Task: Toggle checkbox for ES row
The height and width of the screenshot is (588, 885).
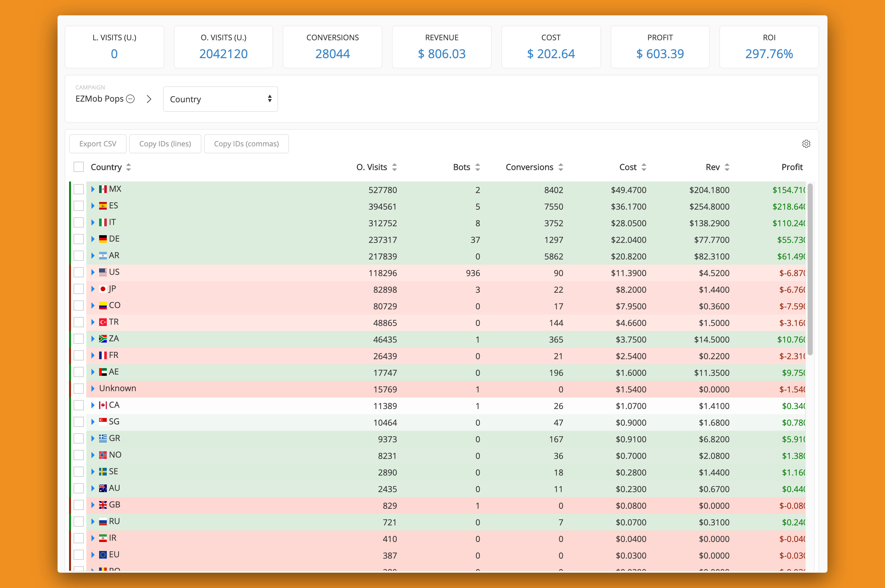Action: click(x=79, y=206)
